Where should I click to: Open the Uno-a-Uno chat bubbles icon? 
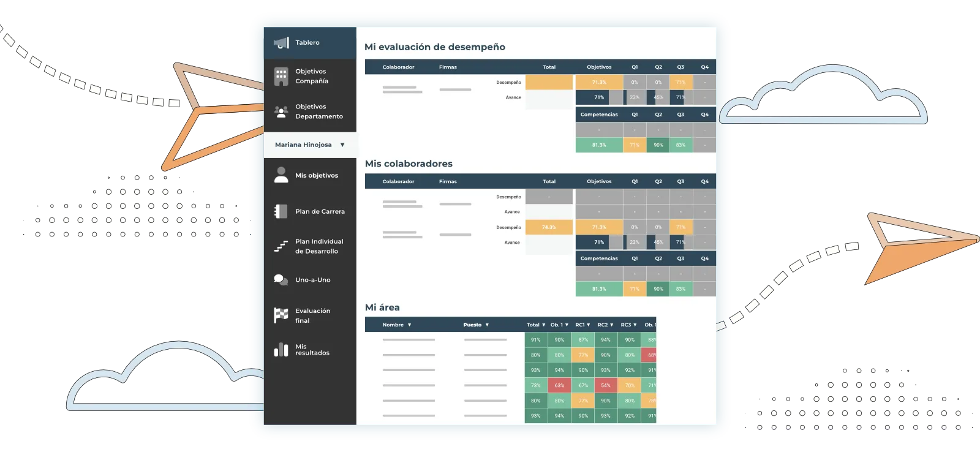tap(281, 280)
